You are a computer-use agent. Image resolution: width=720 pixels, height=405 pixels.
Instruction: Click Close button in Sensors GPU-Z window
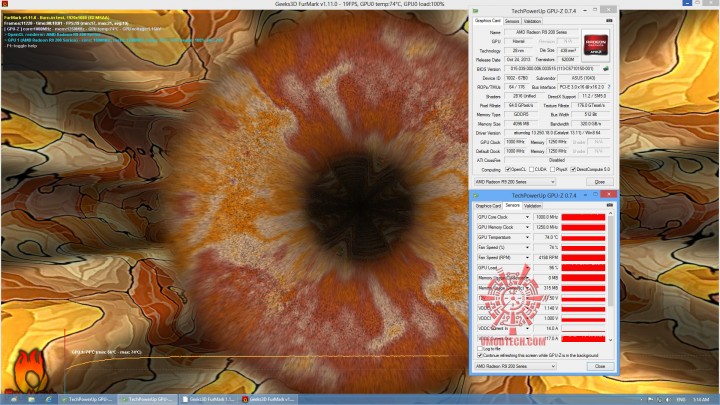(x=600, y=366)
